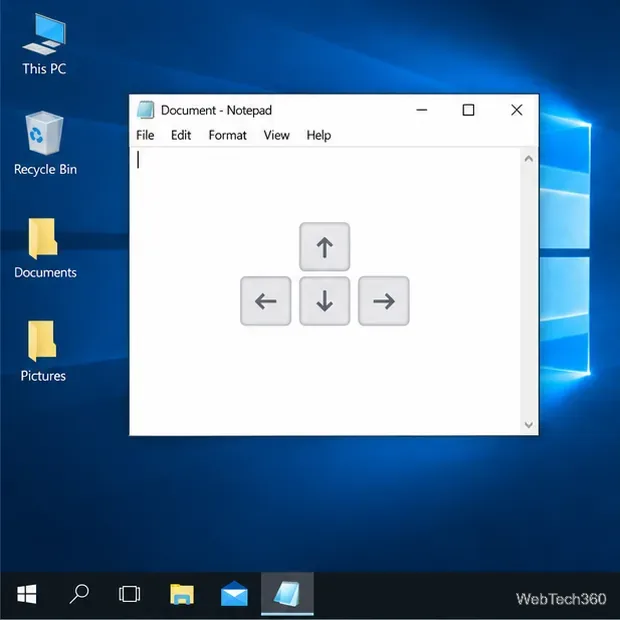The height and width of the screenshot is (620, 620).
Task: Maximize the Notepad window
Action: [x=469, y=110]
